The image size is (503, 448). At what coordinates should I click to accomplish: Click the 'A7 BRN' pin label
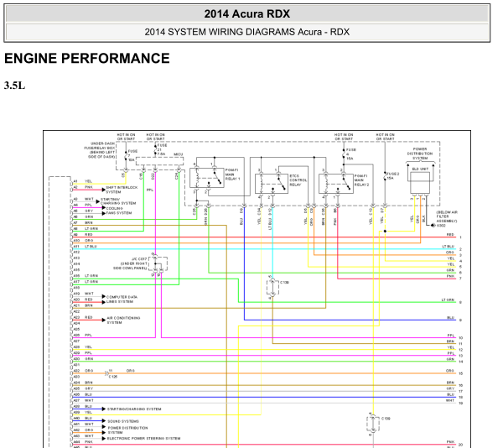tap(83, 222)
